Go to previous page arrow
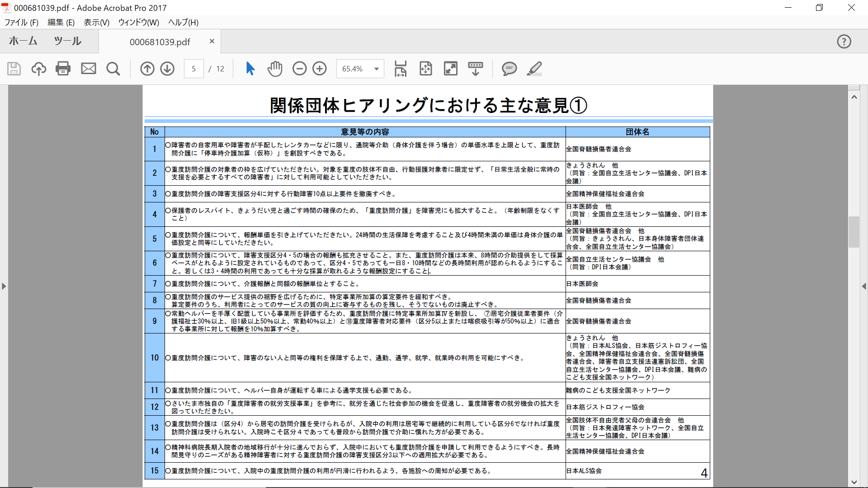Screen dimensions: 868x488 click(x=147, y=69)
